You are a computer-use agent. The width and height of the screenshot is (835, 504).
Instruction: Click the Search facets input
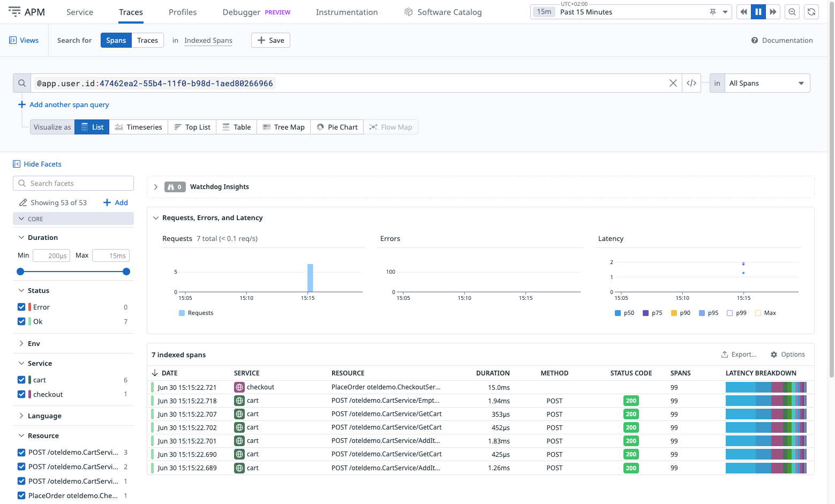[73, 183]
